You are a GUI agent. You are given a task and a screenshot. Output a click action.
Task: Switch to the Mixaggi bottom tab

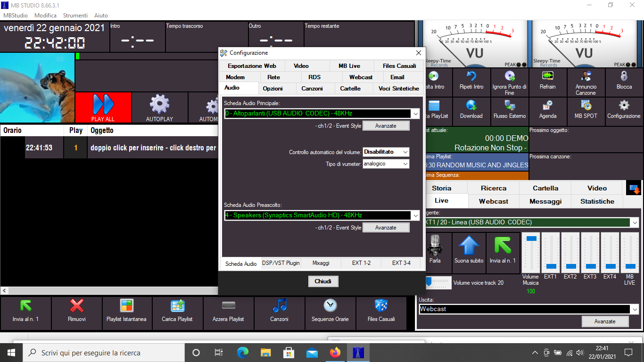click(x=321, y=263)
